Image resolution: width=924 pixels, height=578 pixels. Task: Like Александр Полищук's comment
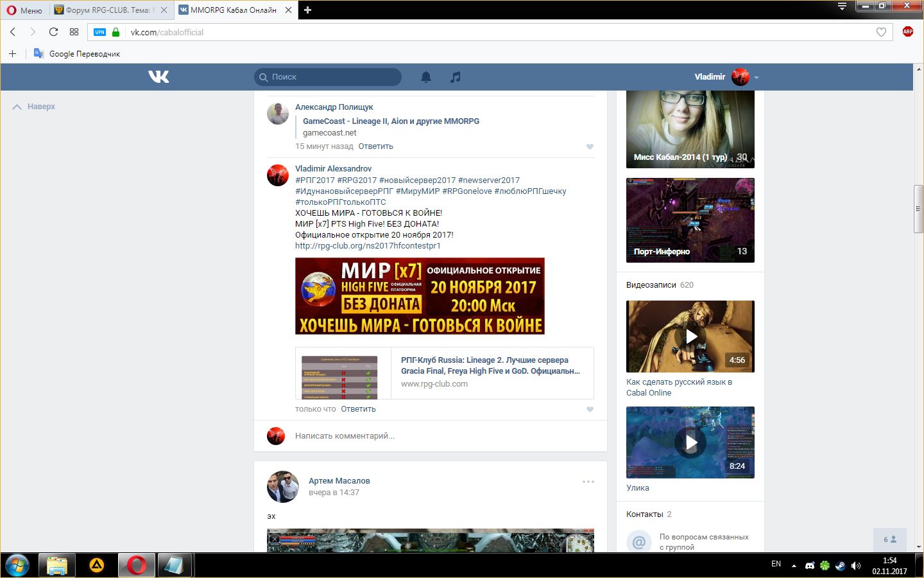[x=590, y=146]
